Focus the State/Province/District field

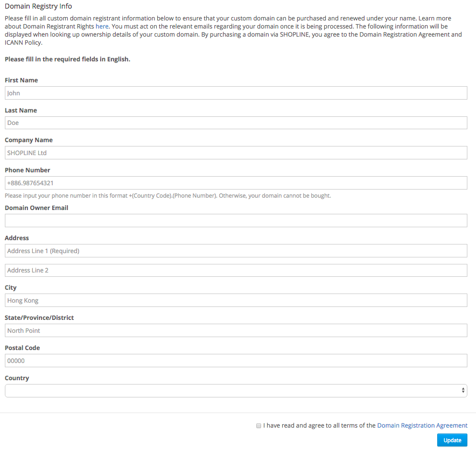pyautogui.click(x=236, y=331)
